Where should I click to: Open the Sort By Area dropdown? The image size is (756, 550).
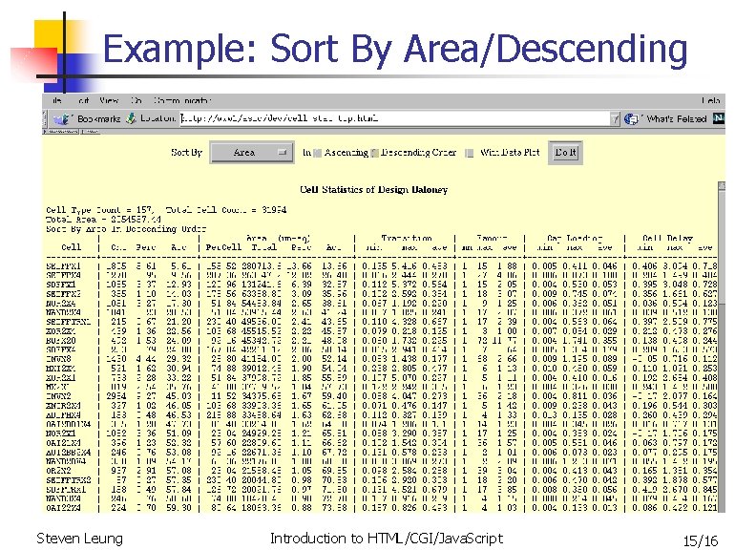coord(252,153)
